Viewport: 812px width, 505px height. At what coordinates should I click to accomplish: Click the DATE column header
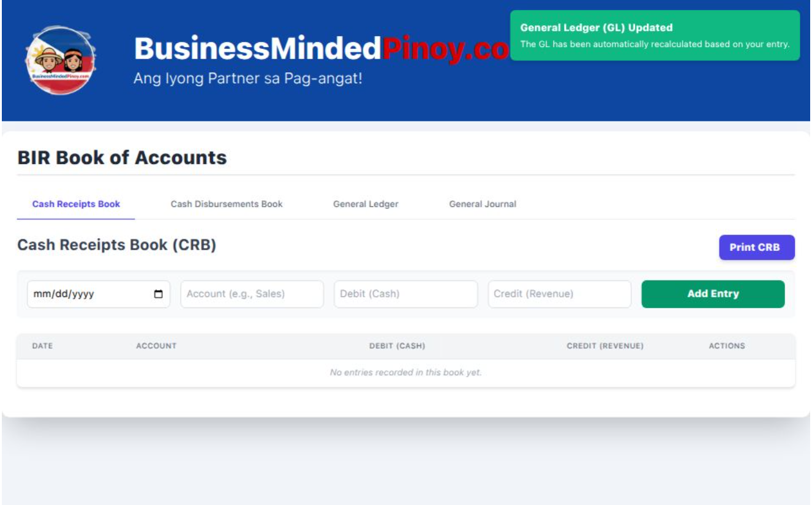click(42, 346)
